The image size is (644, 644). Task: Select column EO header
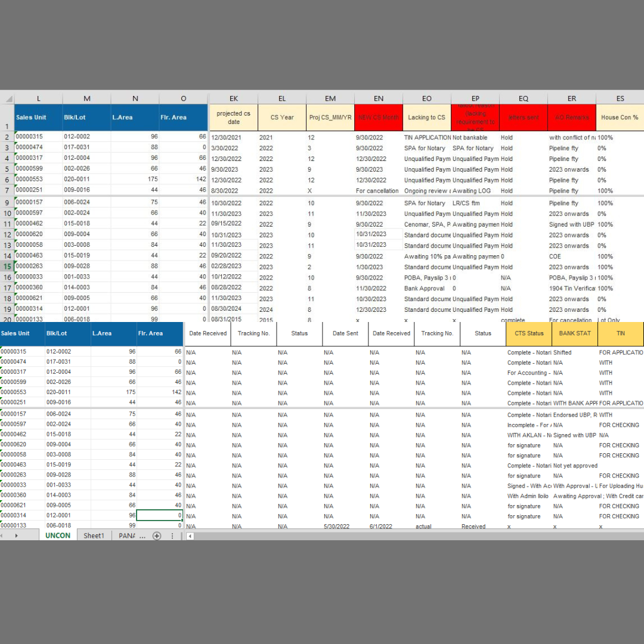(427, 98)
